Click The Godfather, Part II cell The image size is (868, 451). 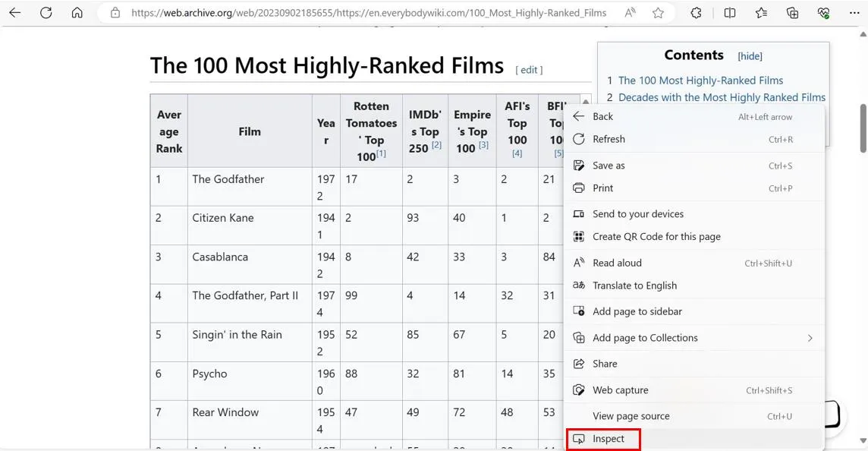(250, 304)
